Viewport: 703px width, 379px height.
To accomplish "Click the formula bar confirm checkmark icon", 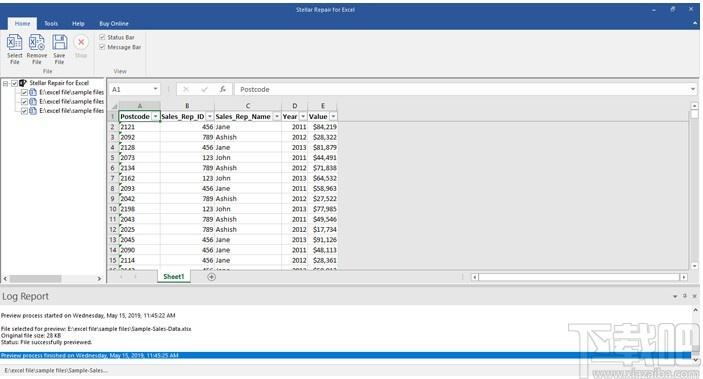I will (x=204, y=89).
